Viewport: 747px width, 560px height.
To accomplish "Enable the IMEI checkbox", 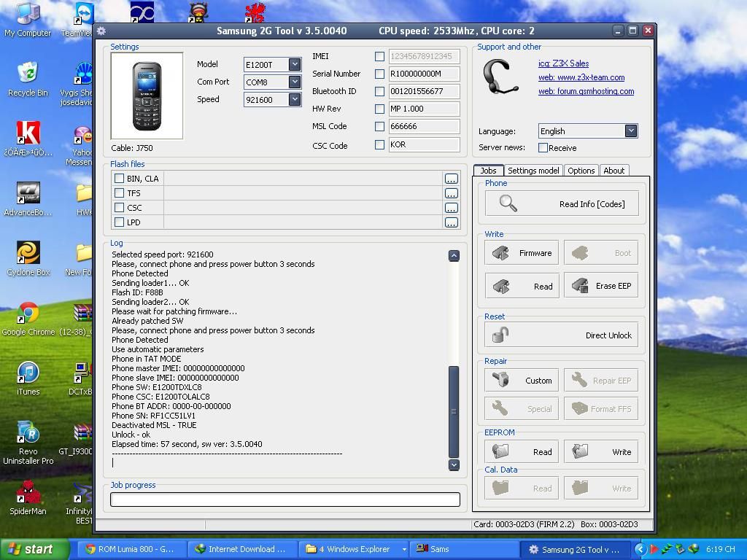I will point(379,56).
